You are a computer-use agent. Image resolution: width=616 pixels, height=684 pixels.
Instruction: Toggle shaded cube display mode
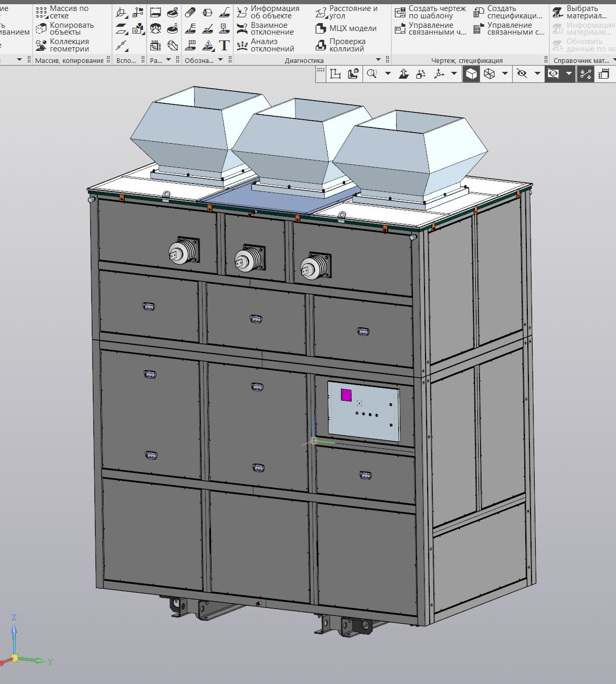click(x=471, y=74)
